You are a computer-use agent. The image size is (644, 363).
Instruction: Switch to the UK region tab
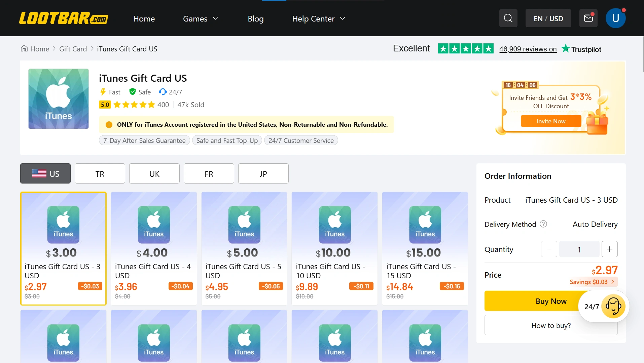(x=154, y=173)
